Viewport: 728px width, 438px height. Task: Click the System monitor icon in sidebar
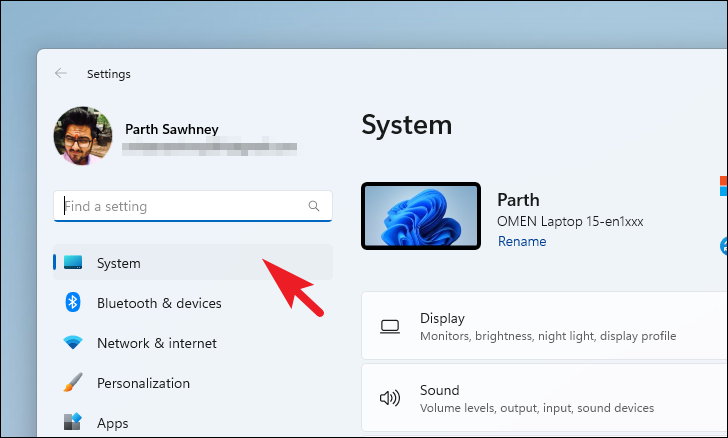pos(73,262)
